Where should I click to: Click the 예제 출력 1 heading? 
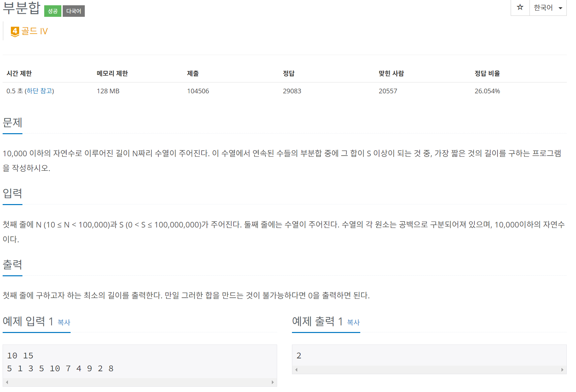[x=317, y=321]
